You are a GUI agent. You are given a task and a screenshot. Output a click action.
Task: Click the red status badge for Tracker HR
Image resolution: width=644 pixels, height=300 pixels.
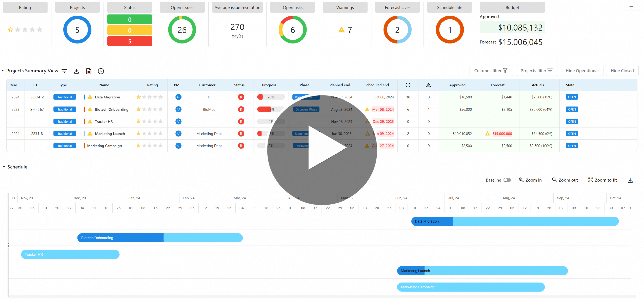tap(241, 121)
